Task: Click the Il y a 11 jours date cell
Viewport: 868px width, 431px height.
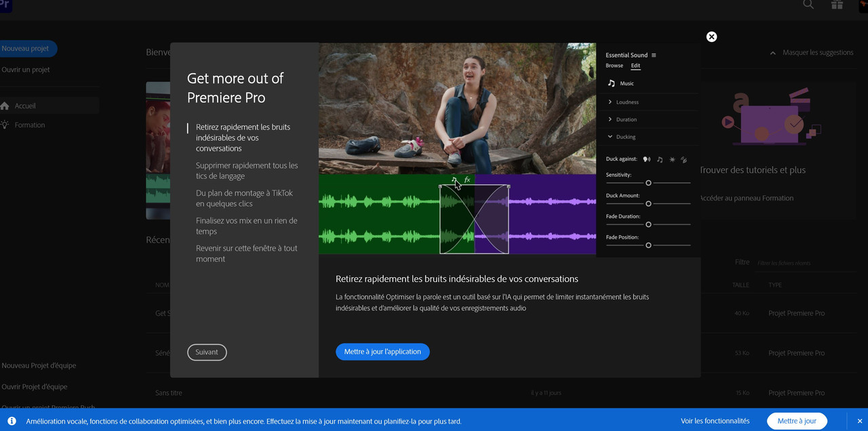Action: (x=546, y=393)
